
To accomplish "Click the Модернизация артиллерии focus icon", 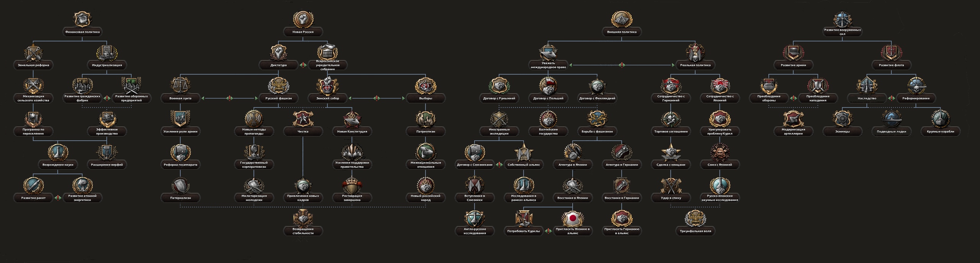I will tap(793, 119).
